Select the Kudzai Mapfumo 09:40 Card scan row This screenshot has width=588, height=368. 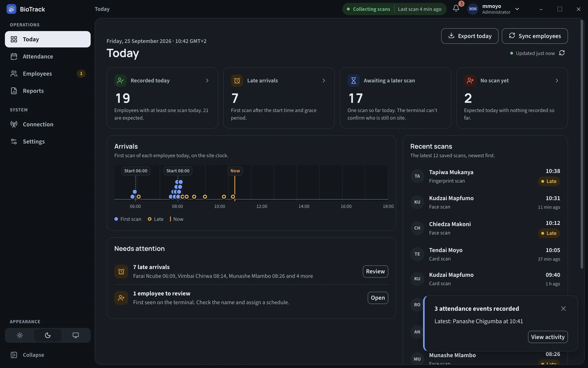[485, 279]
